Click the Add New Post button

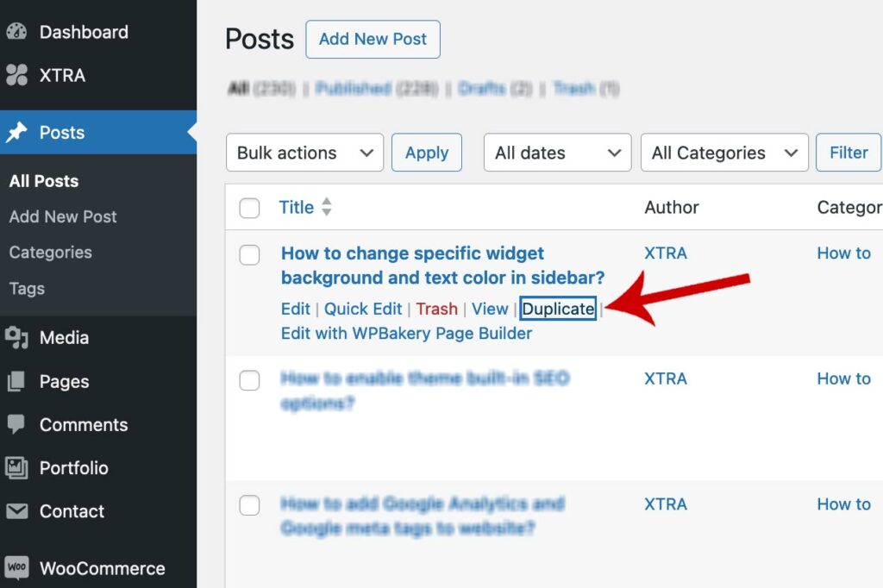pos(373,39)
